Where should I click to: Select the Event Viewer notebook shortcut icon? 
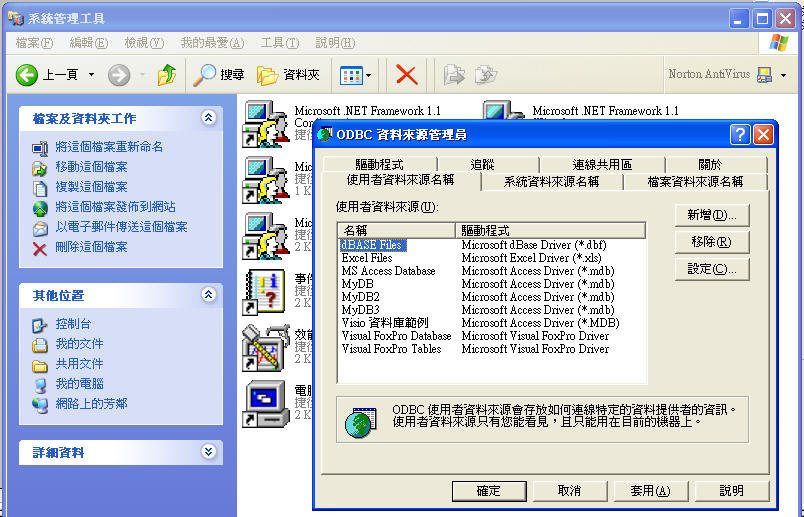click(264, 291)
